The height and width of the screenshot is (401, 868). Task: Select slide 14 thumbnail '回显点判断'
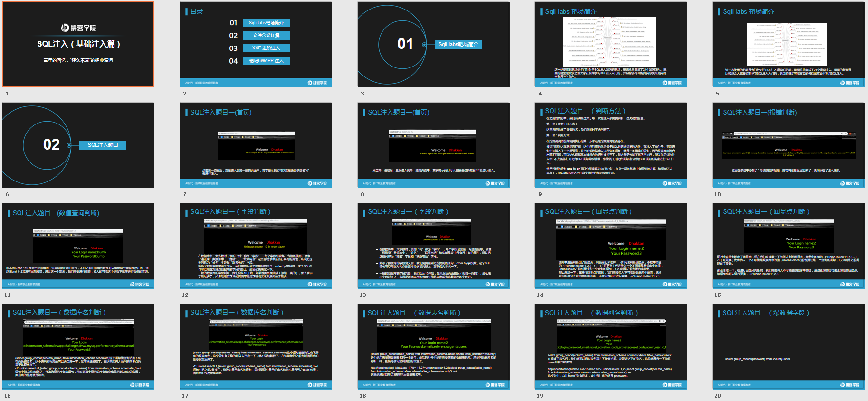(x=611, y=246)
